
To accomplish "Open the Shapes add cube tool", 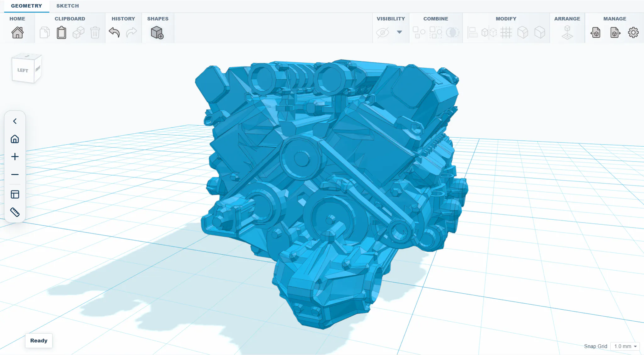I will tap(157, 32).
